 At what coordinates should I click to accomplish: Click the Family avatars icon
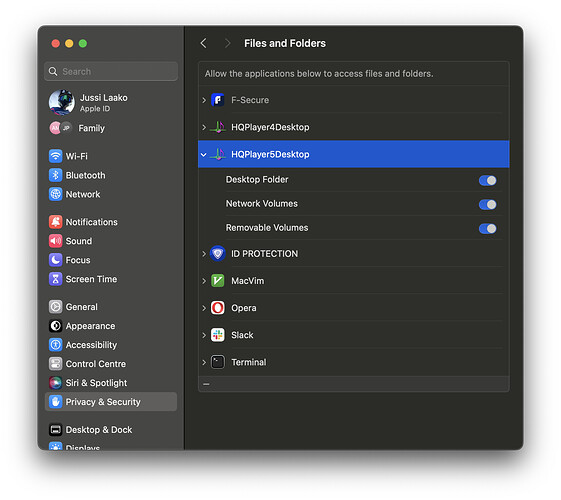[x=60, y=128]
